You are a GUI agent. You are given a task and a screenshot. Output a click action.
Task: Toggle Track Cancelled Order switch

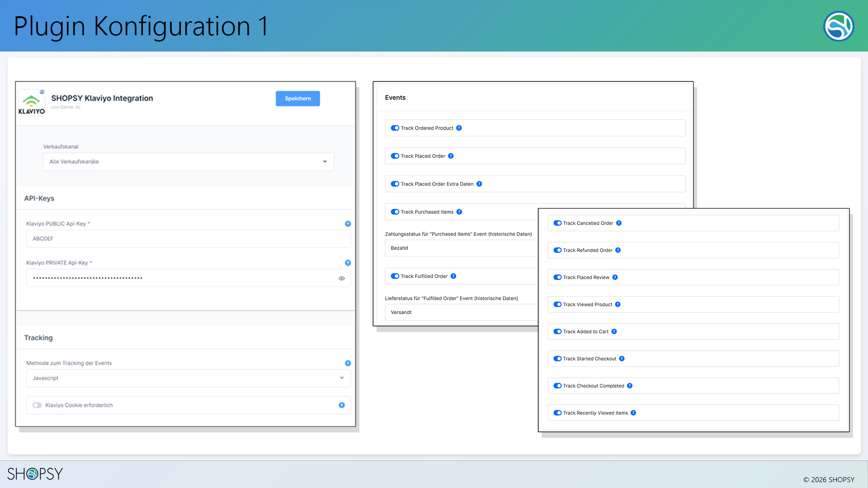(557, 223)
